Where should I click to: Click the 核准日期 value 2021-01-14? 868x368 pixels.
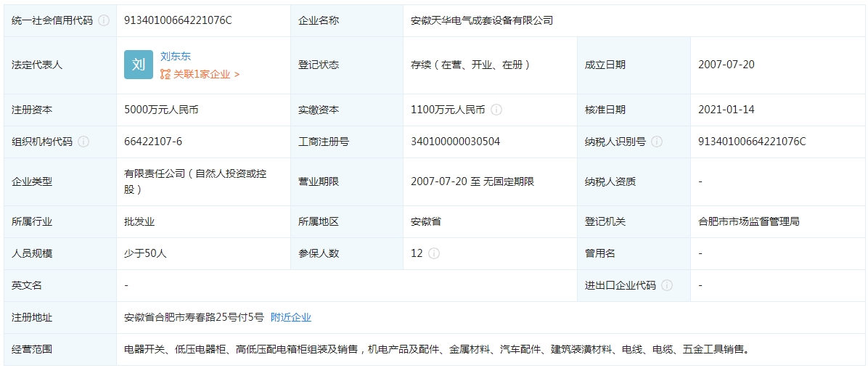726,110
